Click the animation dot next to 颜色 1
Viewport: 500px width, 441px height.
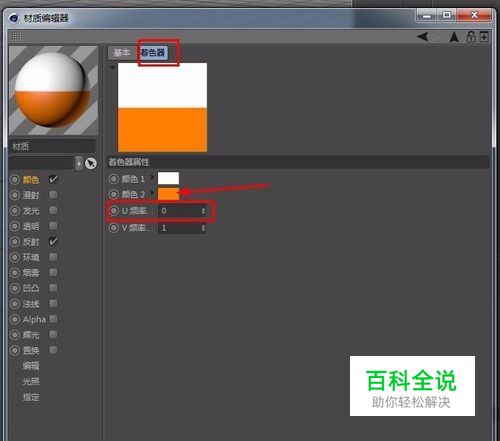click(x=114, y=179)
